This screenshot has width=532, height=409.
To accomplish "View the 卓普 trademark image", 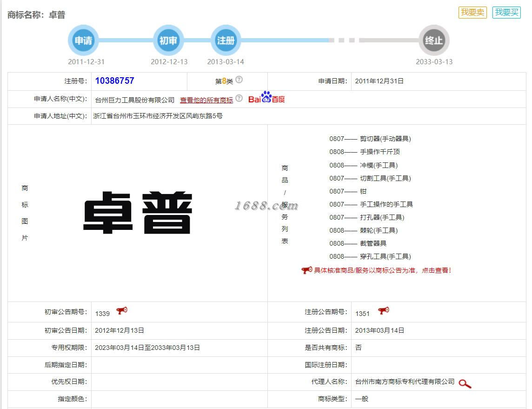I will tap(138, 213).
